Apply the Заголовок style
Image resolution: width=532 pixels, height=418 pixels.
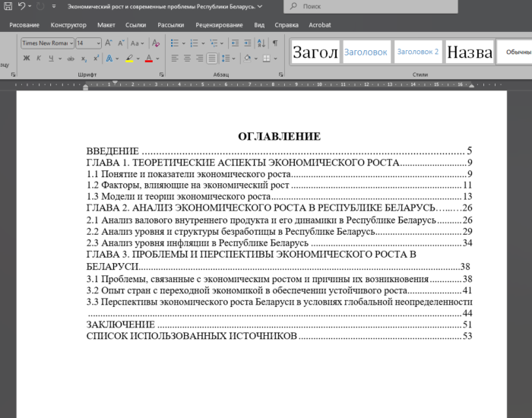click(x=366, y=52)
